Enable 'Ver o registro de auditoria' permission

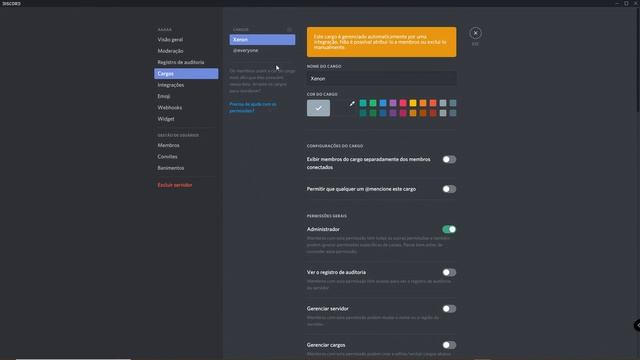point(449,272)
